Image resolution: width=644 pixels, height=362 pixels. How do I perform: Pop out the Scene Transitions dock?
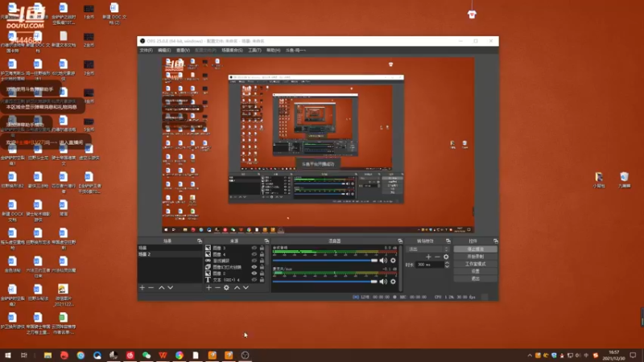(x=448, y=241)
